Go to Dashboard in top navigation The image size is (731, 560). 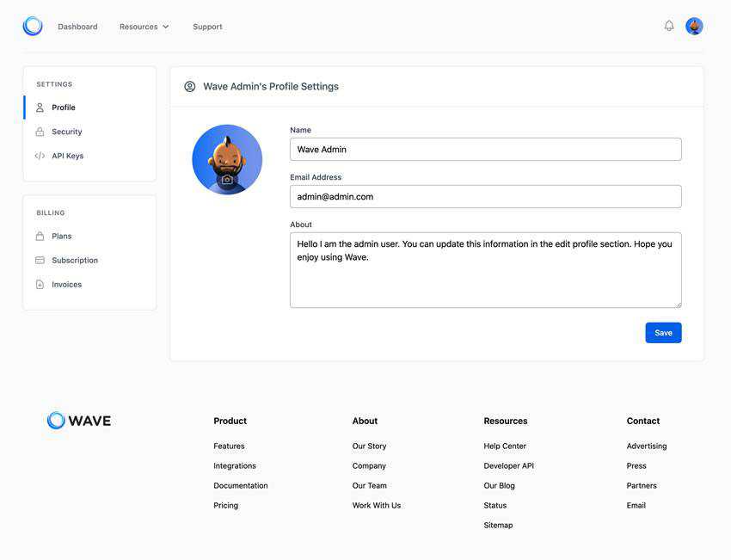[77, 27]
